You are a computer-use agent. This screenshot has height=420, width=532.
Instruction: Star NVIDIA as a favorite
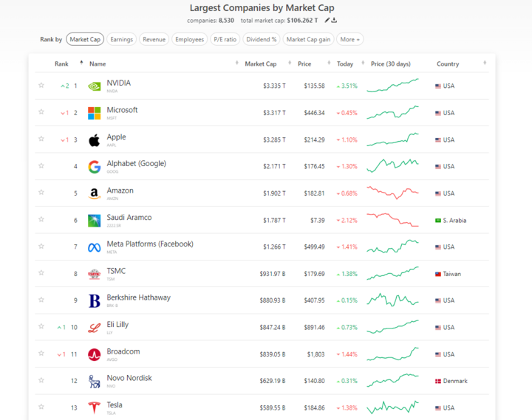41,86
